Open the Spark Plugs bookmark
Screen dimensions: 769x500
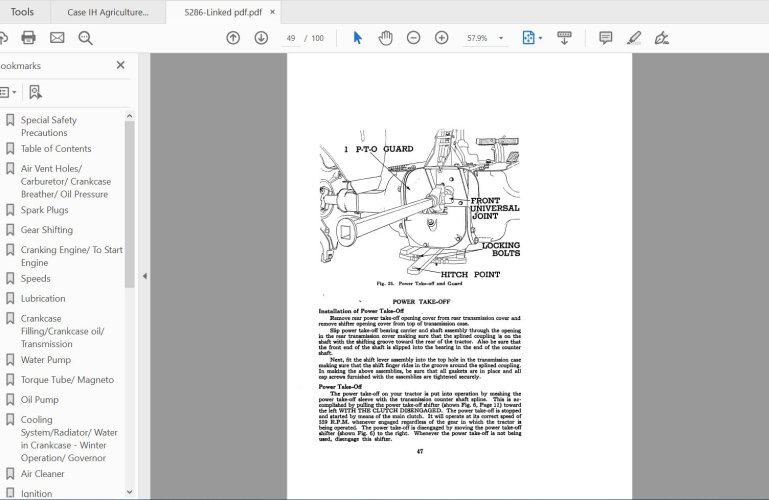(45, 210)
